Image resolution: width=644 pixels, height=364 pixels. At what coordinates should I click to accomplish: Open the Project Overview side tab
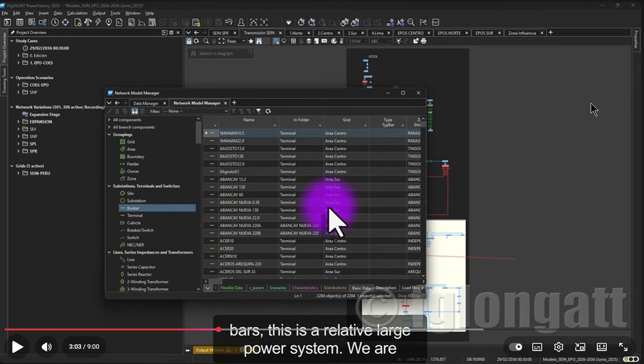4,48
